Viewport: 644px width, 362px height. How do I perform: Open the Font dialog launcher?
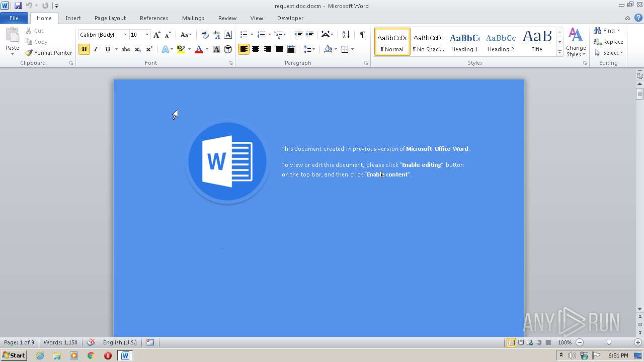231,63
